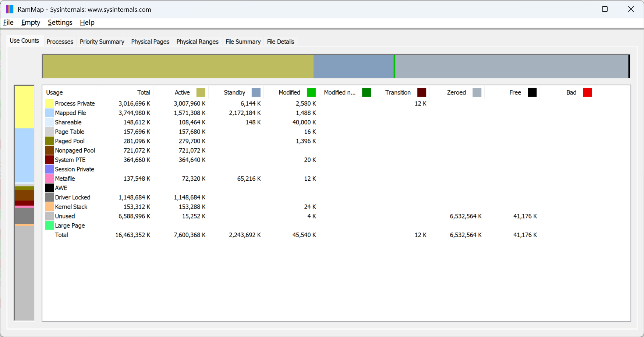This screenshot has height=337, width=644.
Task: Click the pale Shareable row swatch
Action: [50, 122]
